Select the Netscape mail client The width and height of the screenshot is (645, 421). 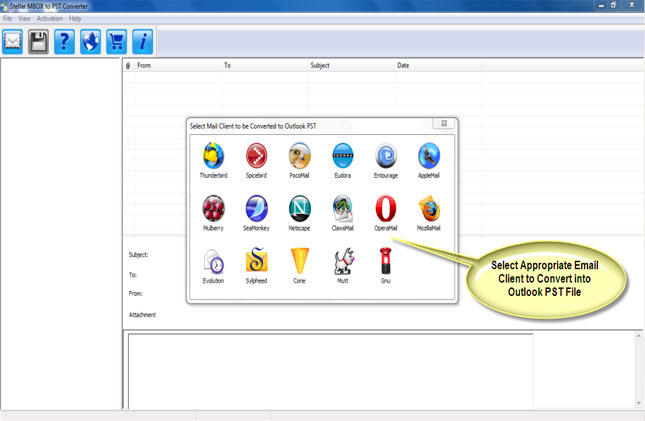tap(299, 208)
